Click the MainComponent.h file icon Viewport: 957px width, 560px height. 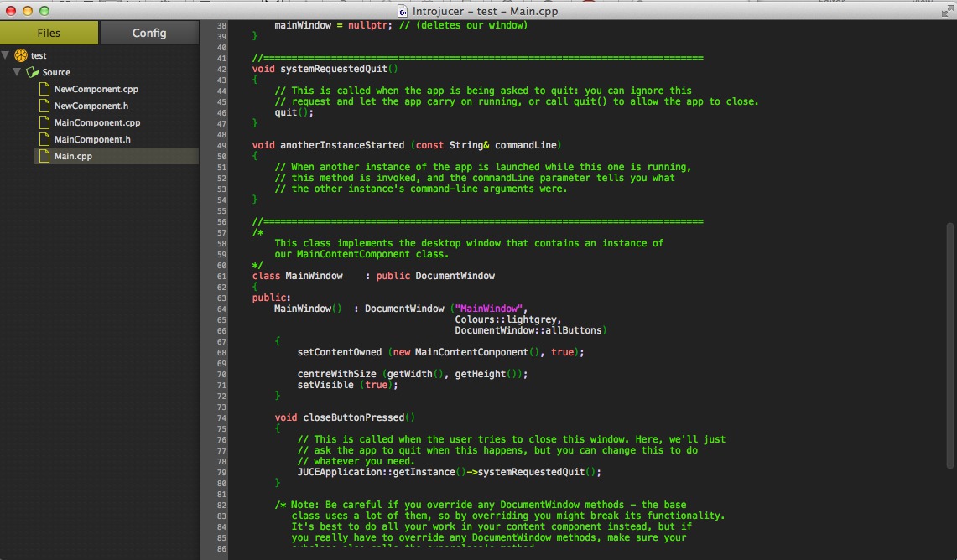[44, 139]
